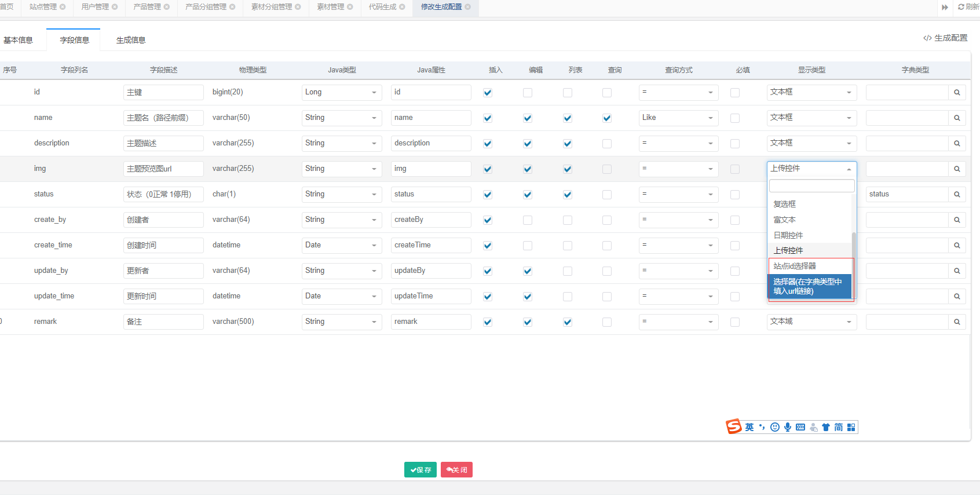980x496 pixels.
Task: Open dictionary search for name row
Action: click(957, 118)
